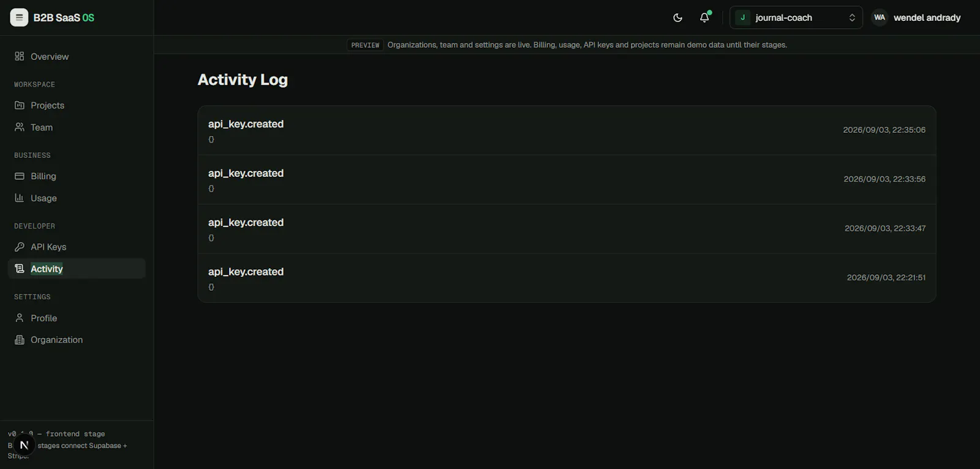
Task: Click timestamp 2026/09/03, 22:33:47
Action: coord(885,228)
